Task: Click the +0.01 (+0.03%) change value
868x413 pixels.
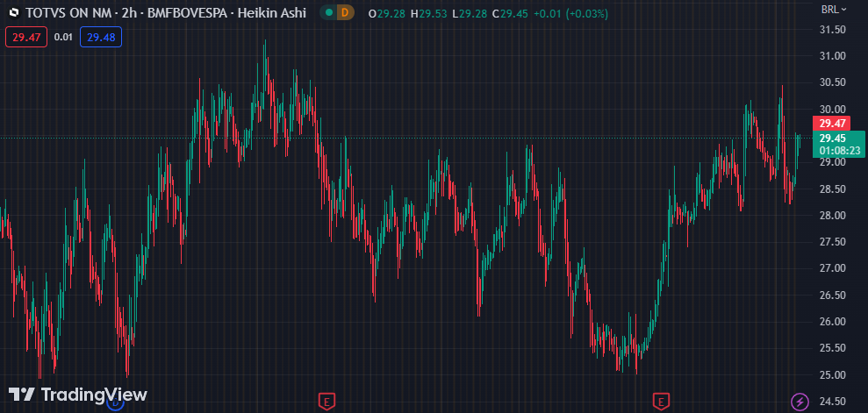Action: (570, 13)
